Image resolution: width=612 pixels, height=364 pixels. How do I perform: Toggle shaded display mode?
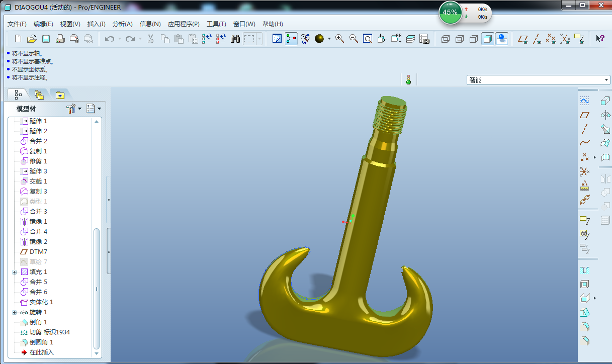point(487,39)
